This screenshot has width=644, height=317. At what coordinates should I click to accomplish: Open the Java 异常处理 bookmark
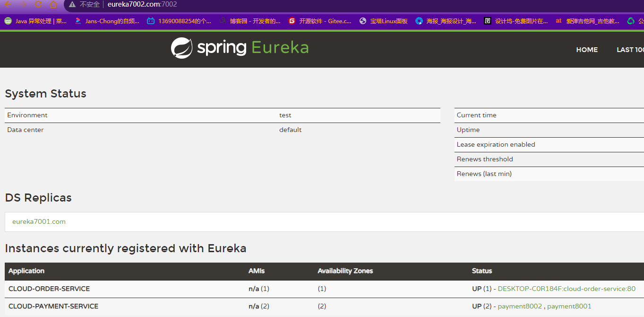[x=35, y=21]
